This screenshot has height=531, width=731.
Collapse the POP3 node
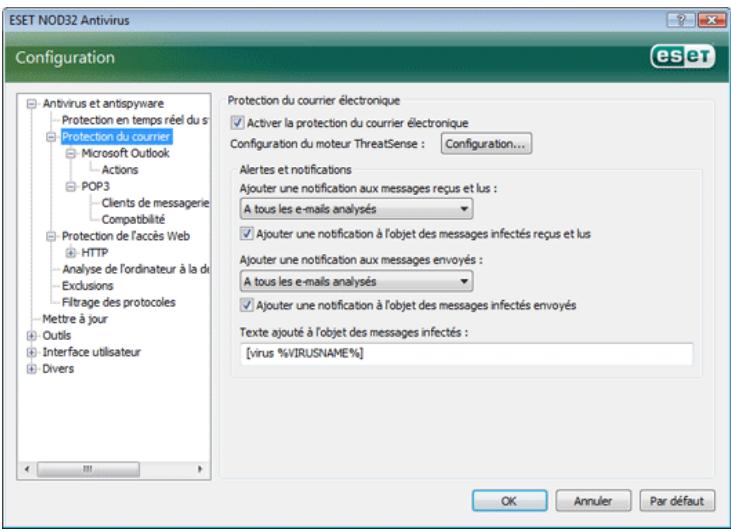pyautogui.click(x=70, y=186)
